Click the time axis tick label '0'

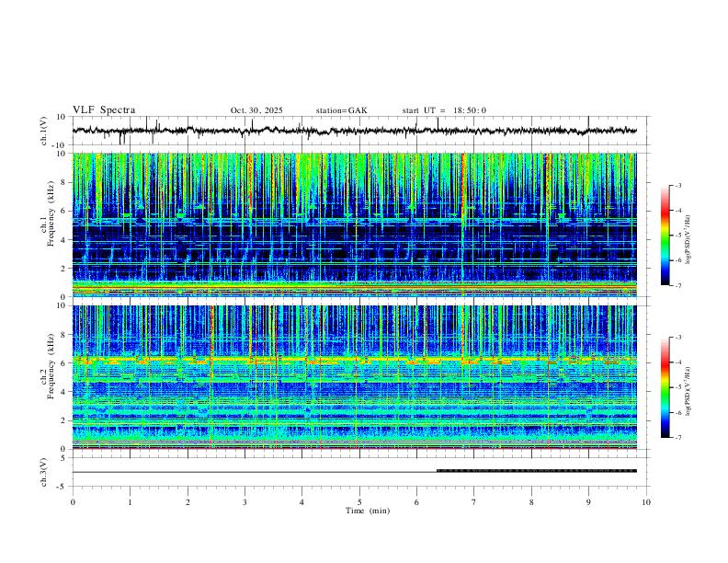(73, 502)
